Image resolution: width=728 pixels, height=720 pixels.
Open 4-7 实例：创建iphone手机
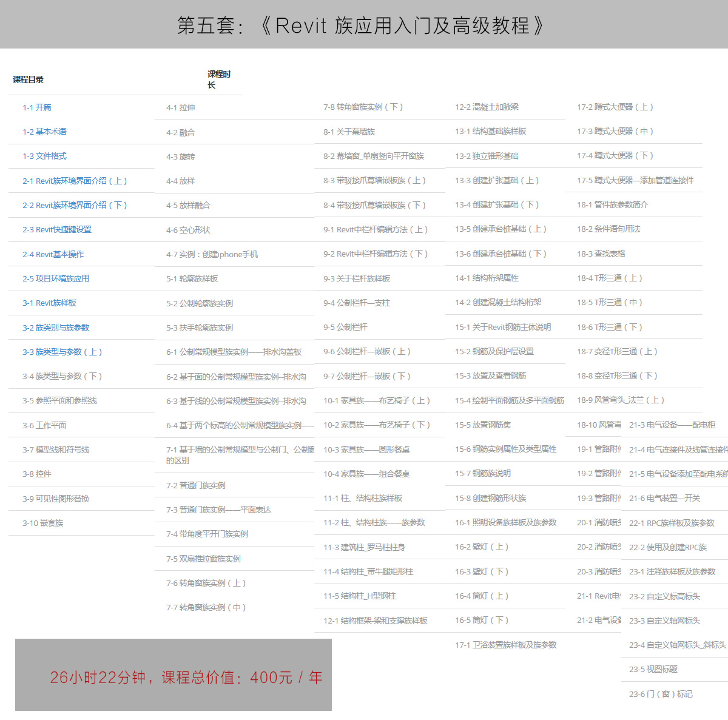[x=212, y=254]
